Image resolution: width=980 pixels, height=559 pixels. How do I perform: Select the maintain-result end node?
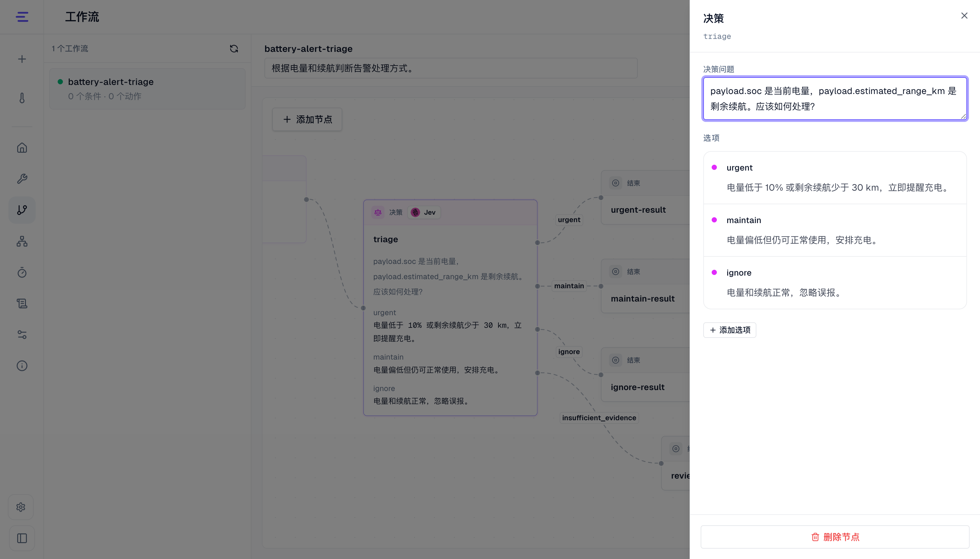tap(646, 286)
